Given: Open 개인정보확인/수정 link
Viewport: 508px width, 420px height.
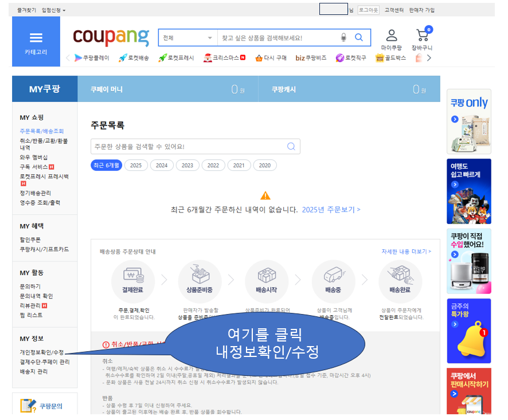Looking at the screenshot, I should (41, 352).
